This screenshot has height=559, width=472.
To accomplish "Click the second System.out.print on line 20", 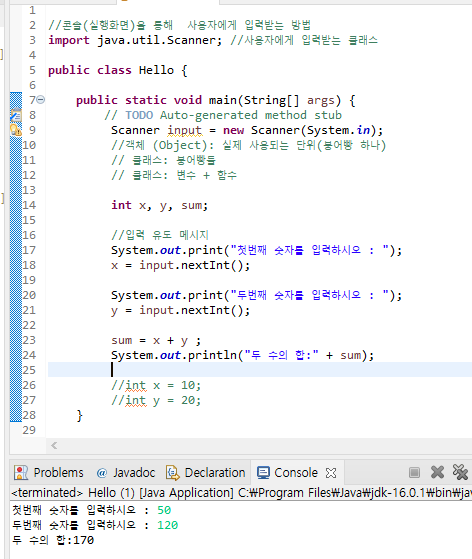I will [x=256, y=296].
